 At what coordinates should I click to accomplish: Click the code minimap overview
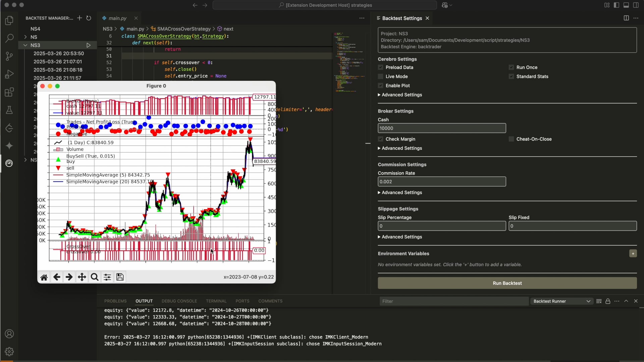click(x=349, y=62)
